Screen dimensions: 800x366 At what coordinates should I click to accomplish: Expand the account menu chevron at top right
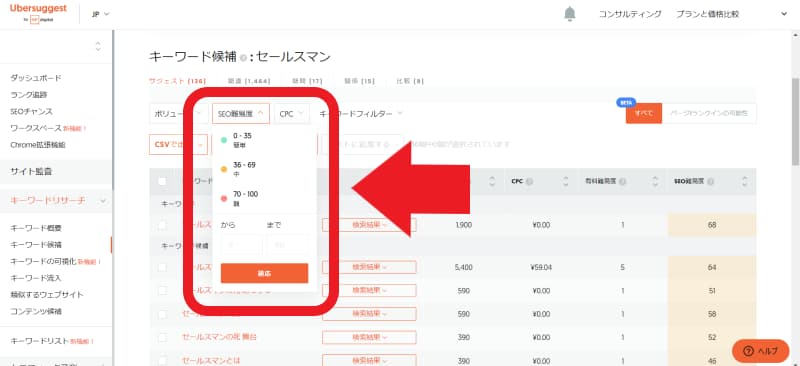(784, 14)
